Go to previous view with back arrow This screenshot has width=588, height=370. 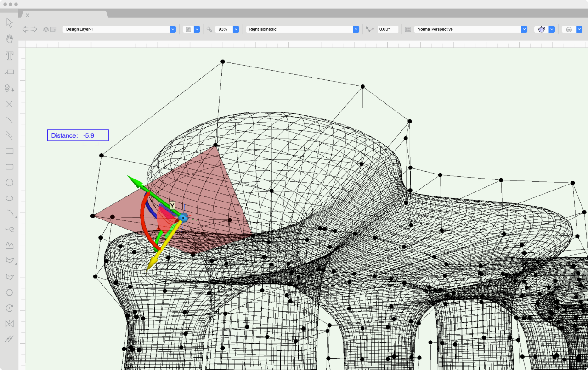tap(25, 29)
